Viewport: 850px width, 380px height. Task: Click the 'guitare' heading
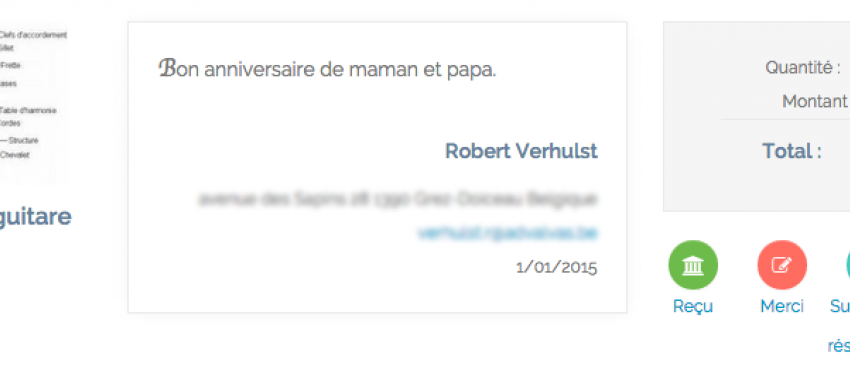tap(35, 217)
